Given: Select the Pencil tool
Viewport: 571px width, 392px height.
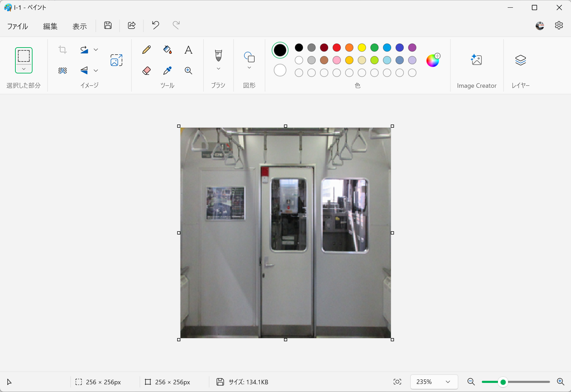Looking at the screenshot, I should [147, 50].
